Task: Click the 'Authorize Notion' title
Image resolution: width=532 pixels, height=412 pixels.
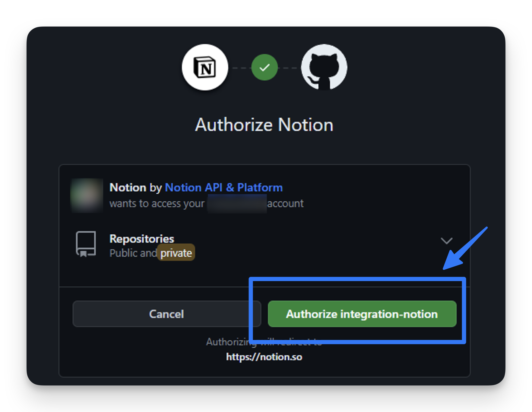Action: (x=264, y=125)
